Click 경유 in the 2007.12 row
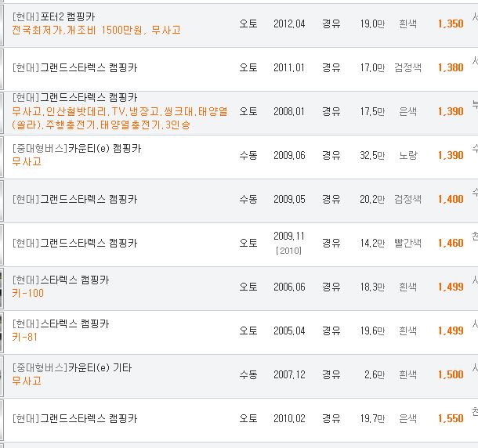 (x=331, y=374)
